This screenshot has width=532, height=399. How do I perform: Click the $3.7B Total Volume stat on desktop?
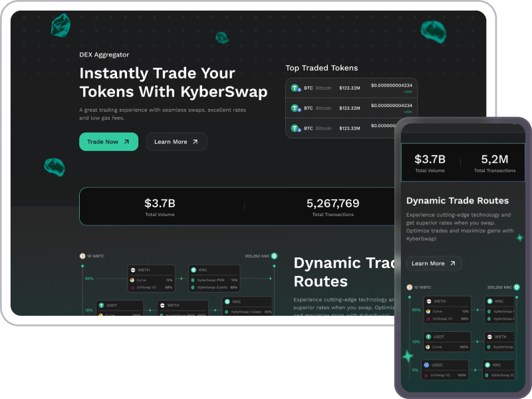pos(160,206)
